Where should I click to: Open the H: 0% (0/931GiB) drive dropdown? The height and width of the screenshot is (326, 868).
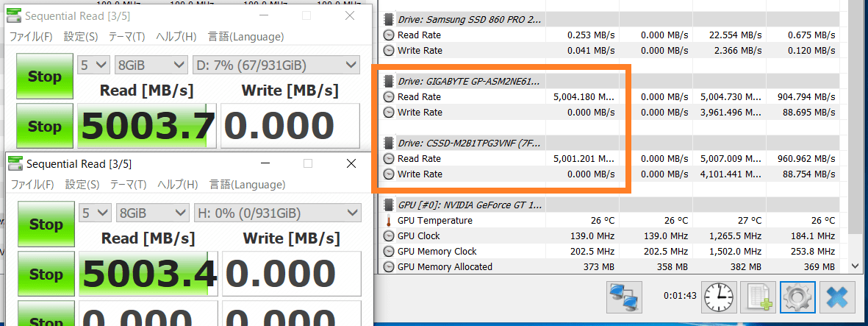277,213
